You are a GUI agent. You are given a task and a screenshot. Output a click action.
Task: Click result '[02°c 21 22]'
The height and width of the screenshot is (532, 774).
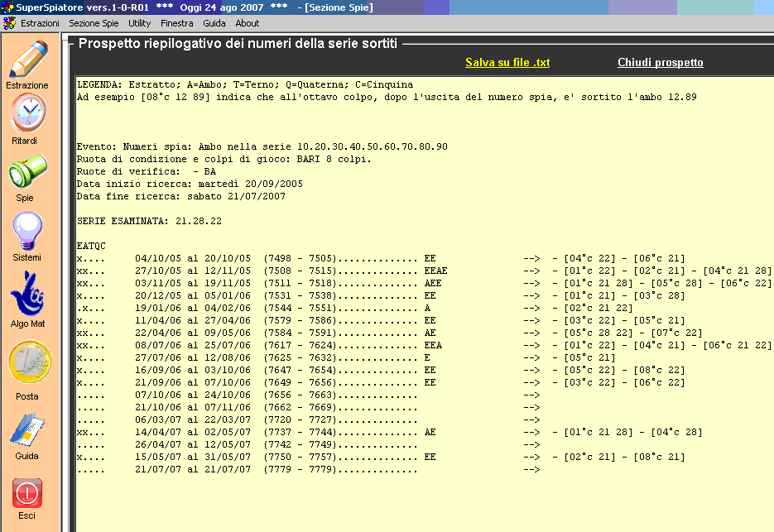(x=599, y=308)
